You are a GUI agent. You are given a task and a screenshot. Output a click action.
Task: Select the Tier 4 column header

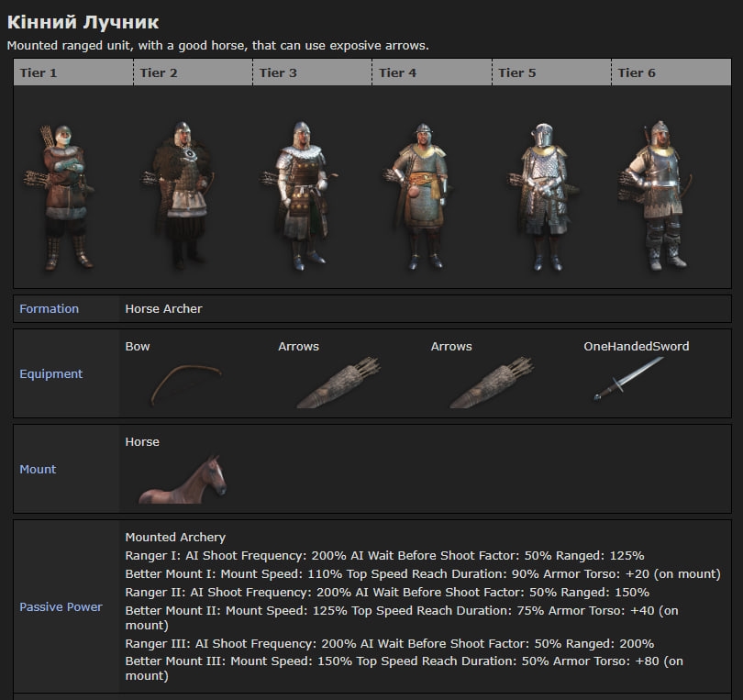[x=397, y=72]
